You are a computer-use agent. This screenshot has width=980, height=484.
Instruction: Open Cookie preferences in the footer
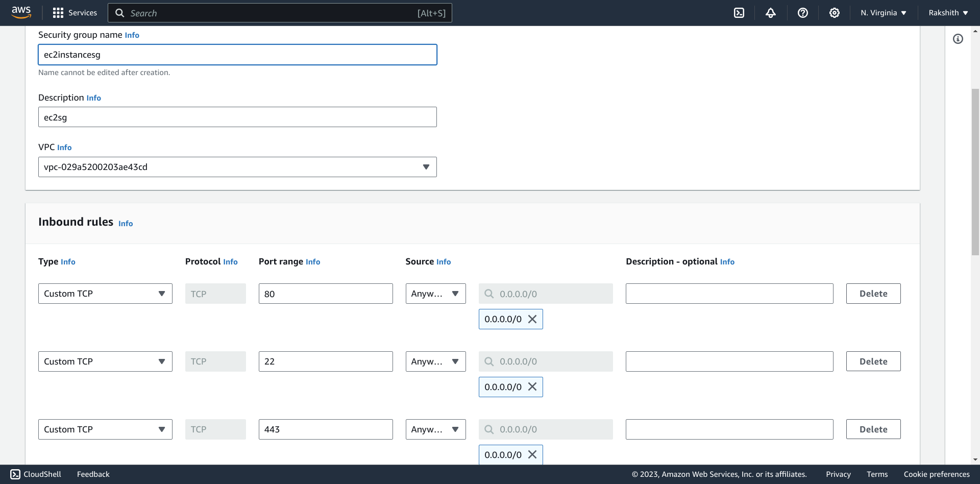936,474
